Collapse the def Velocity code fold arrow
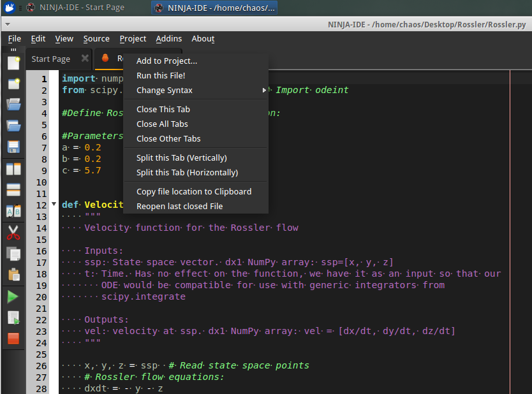Viewport: 532px width, 394px height. (x=54, y=204)
